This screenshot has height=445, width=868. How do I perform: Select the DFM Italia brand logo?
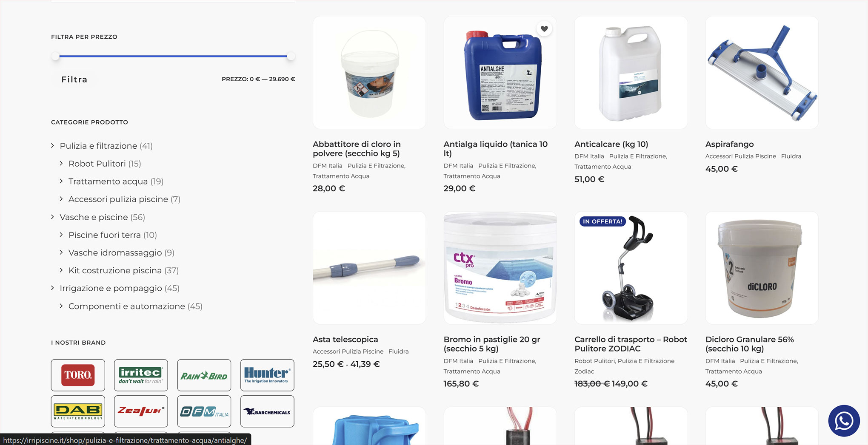pos(204,411)
